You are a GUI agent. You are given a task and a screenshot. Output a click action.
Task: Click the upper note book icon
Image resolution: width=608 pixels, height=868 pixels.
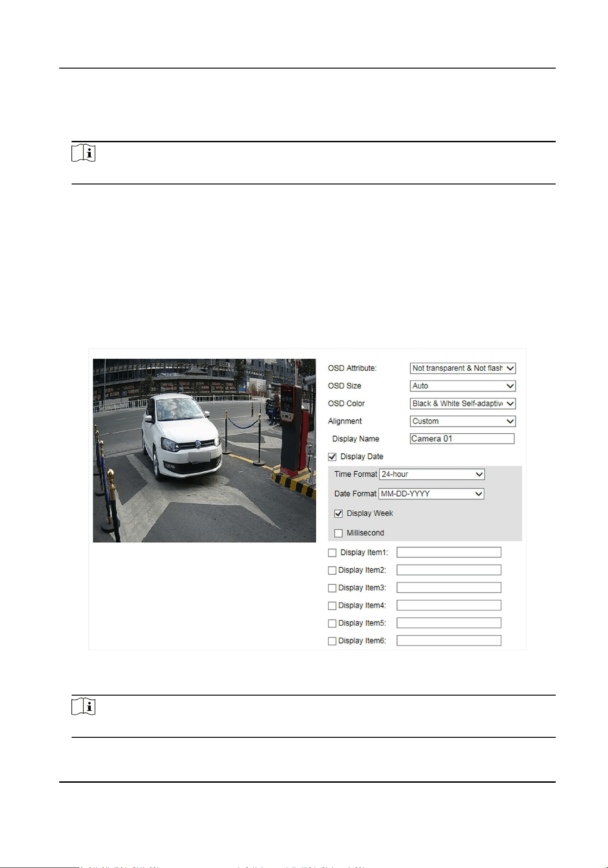(x=83, y=153)
